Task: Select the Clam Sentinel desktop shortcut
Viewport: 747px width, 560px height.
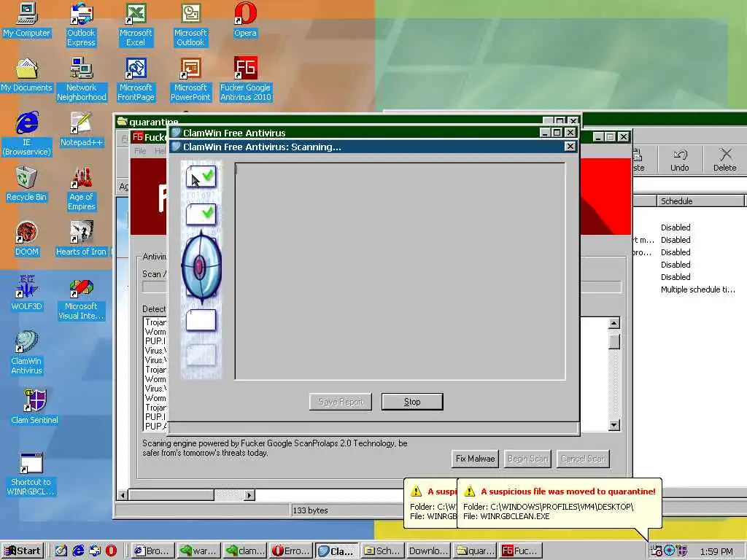Action: click(34, 407)
